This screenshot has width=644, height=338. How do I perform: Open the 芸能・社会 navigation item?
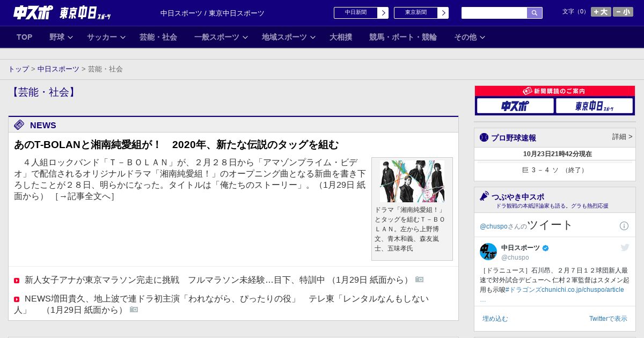pyautogui.click(x=158, y=37)
